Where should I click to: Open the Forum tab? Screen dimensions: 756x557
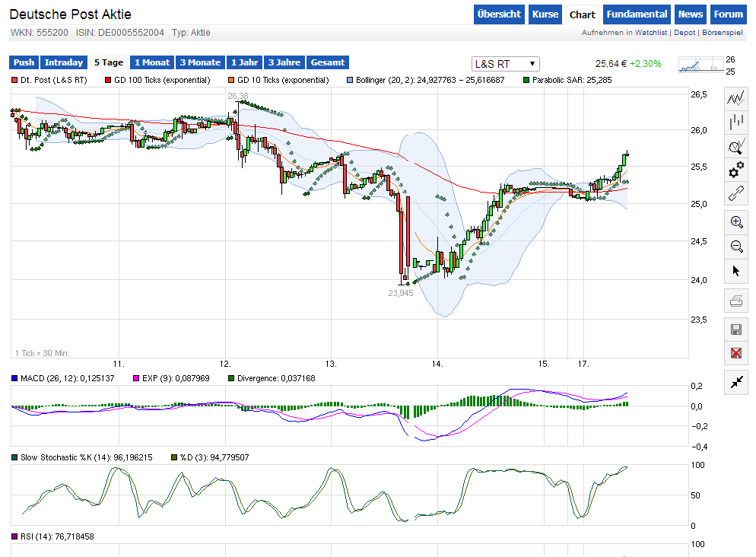click(728, 14)
